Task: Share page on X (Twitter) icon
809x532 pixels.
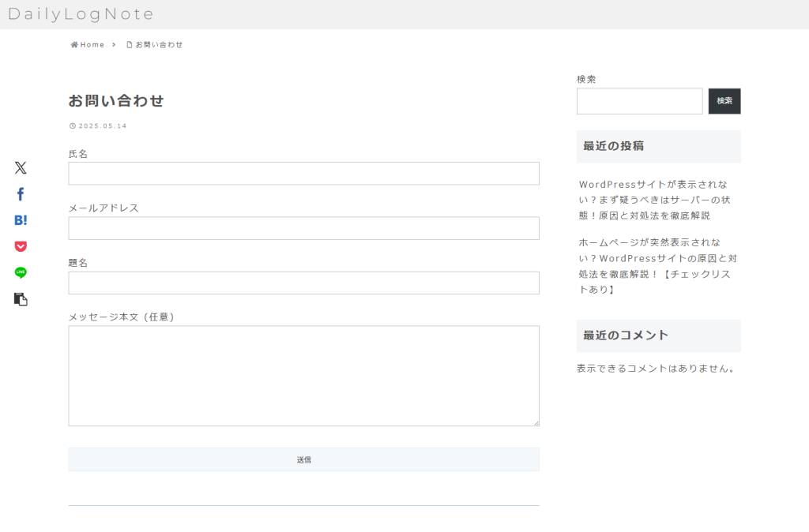Action: coord(21,167)
